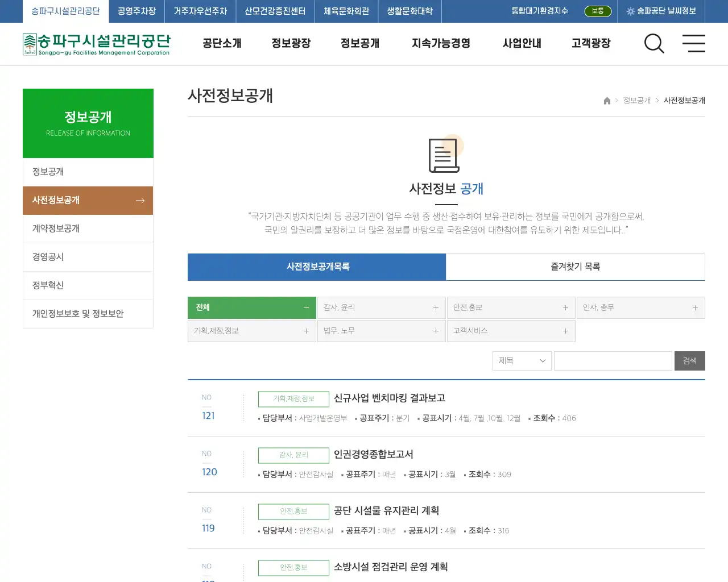Open the site search magnifier

pos(653,44)
